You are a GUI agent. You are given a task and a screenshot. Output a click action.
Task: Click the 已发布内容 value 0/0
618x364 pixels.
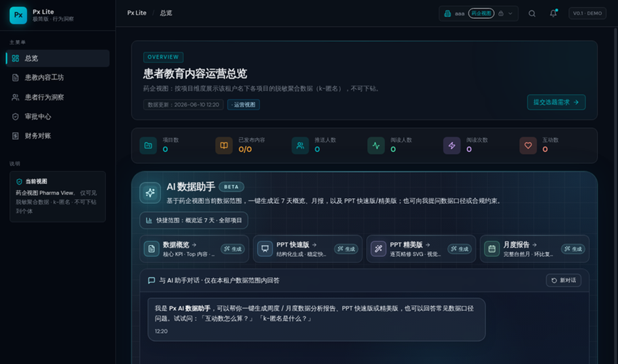pos(245,149)
